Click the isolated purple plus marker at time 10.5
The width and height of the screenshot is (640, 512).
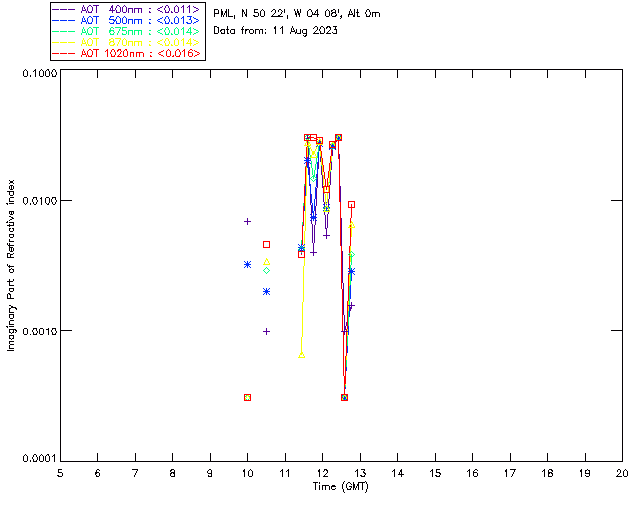point(267,332)
